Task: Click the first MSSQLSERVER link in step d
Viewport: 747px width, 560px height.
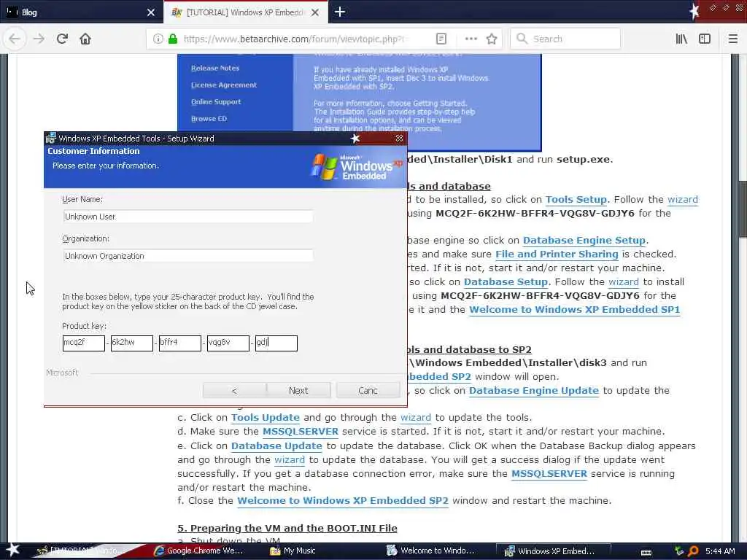Action: point(301,432)
